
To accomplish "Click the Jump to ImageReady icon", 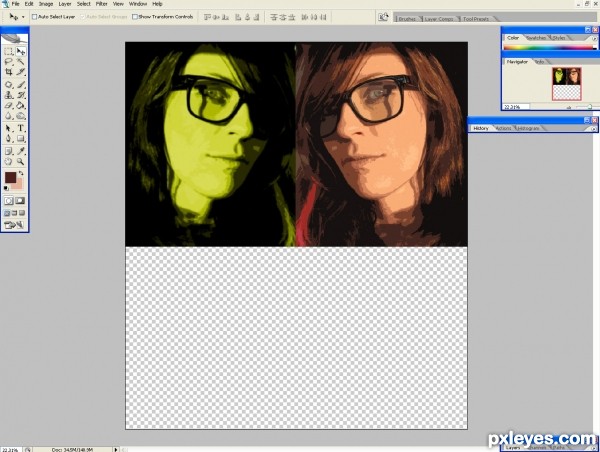I will click(14, 225).
